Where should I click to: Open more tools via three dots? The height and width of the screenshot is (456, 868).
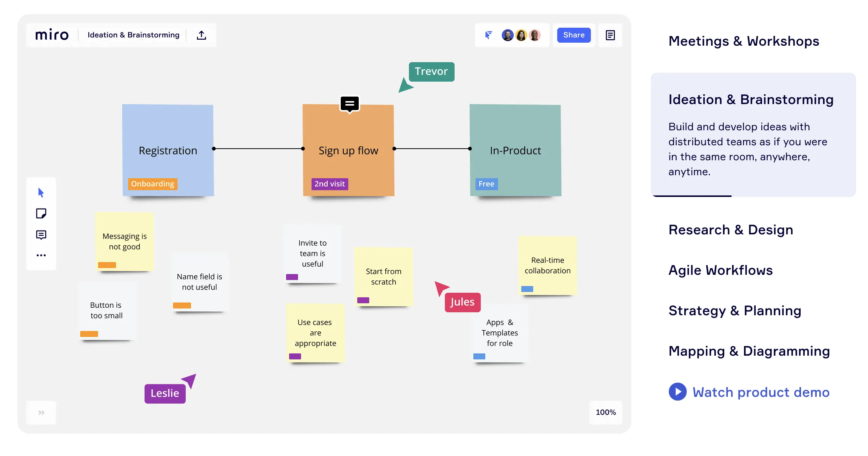click(41, 255)
